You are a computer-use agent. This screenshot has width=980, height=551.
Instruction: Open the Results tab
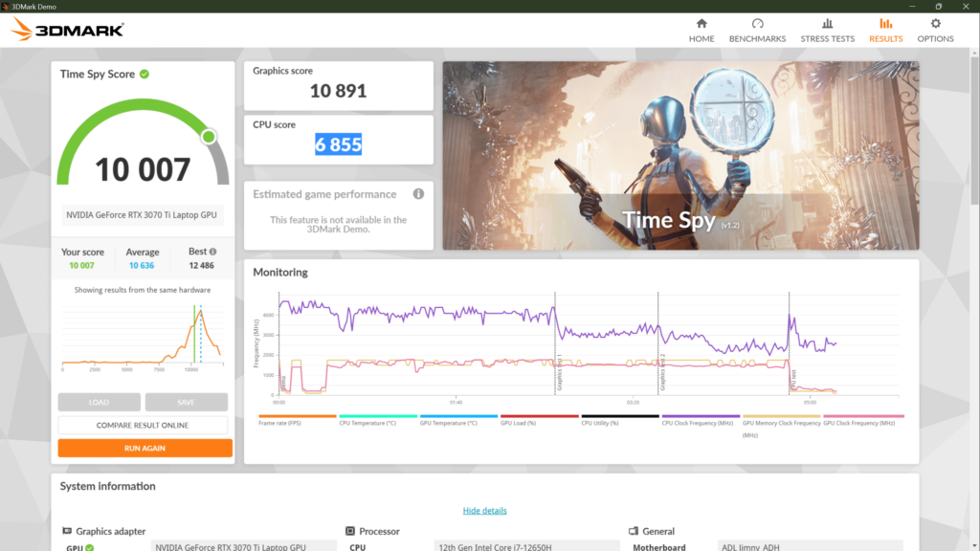pos(885,30)
